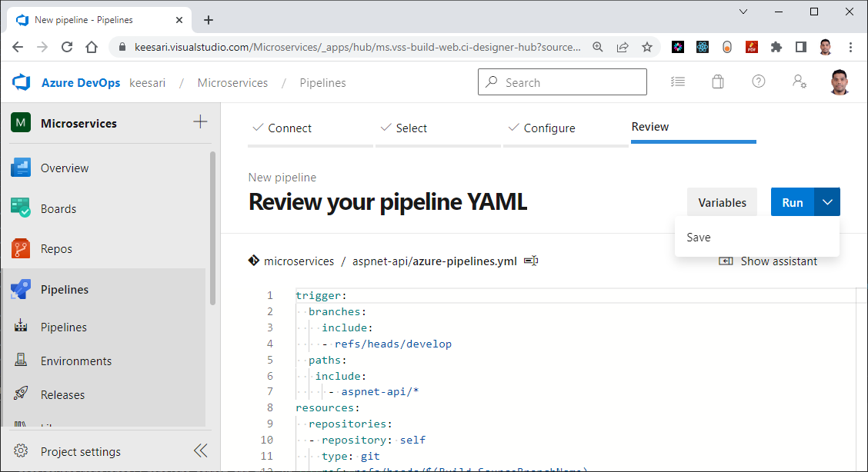Go to the Select step tab
868x472 pixels.
(438, 128)
